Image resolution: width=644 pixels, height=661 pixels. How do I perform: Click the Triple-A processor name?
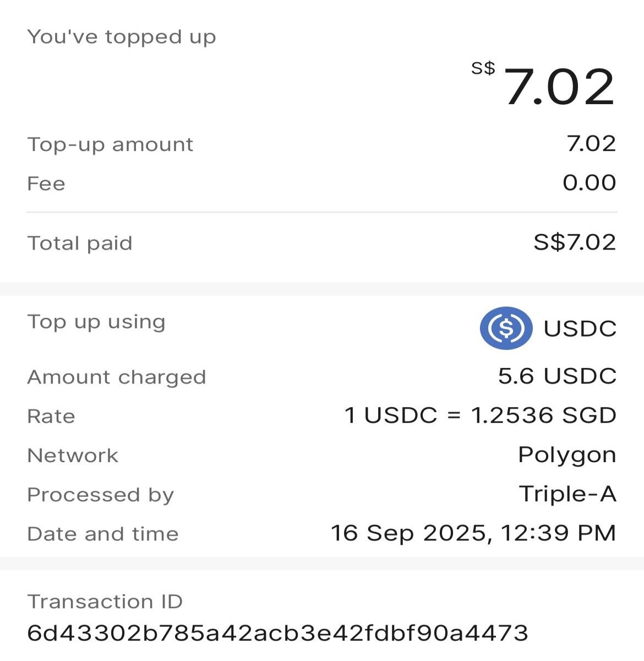point(567,494)
